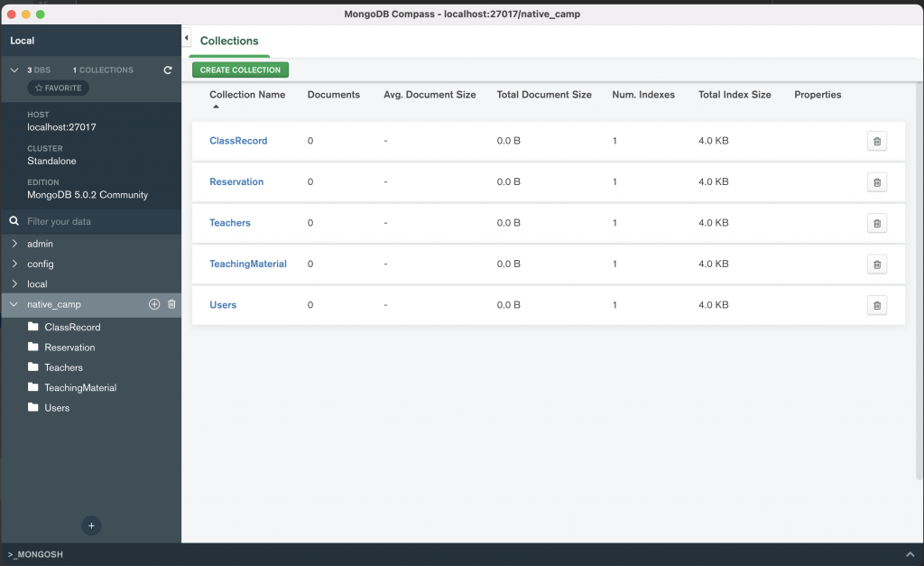Refresh the databases list in sidebar
Screen dimensions: 924x566
(168, 70)
